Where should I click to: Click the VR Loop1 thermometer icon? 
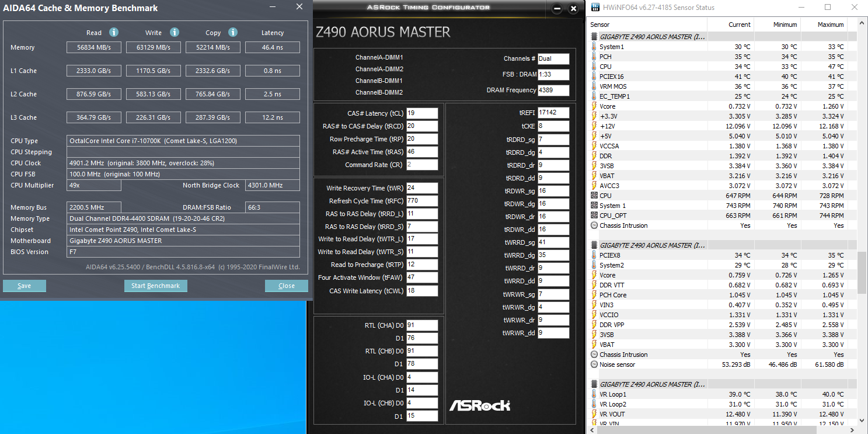[594, 394]
